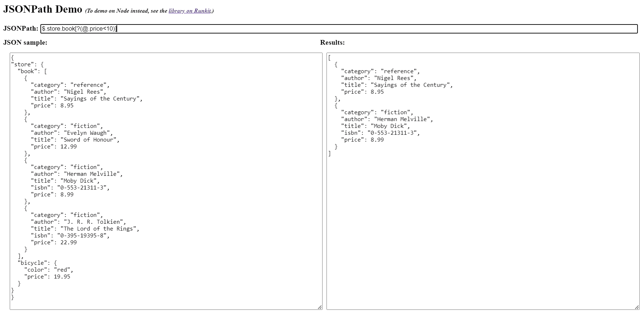
Task: Click into the JSONPath expression input field
Action: (339, 29)
